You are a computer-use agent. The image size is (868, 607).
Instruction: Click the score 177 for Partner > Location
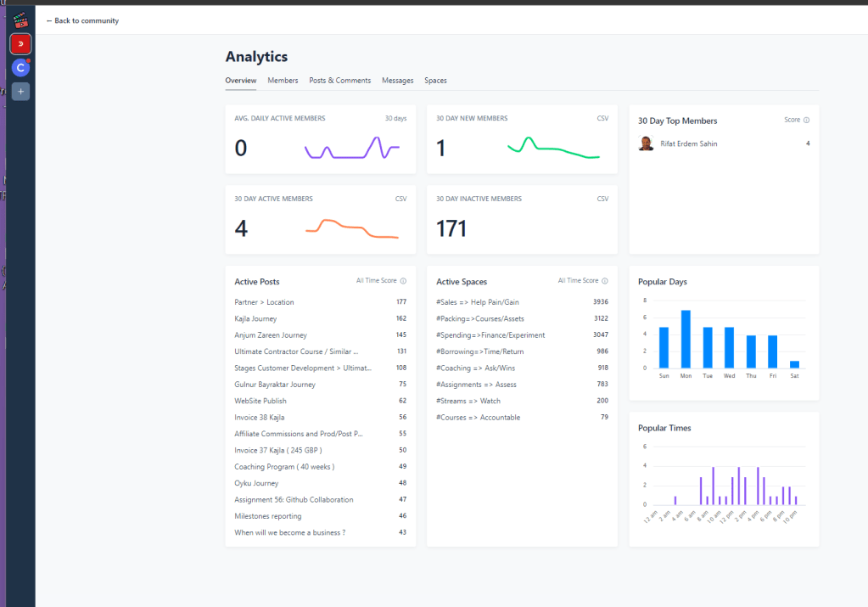(x=401, y=302)
